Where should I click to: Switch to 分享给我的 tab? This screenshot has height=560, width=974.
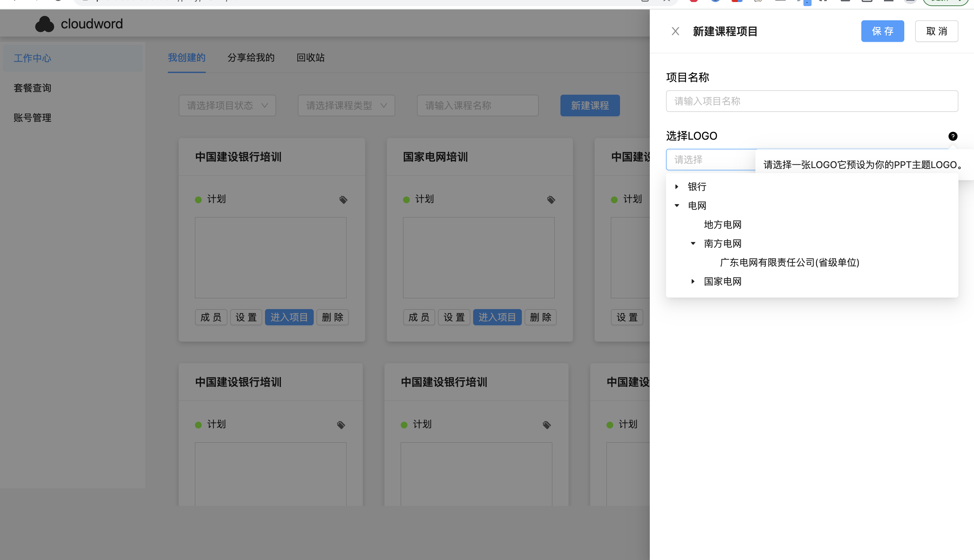tap(251, 58)
